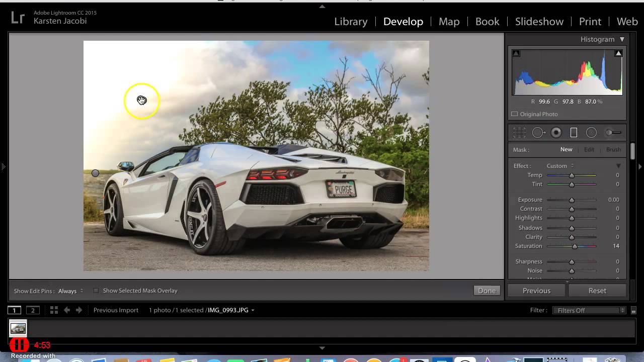Select the graduated filter edit pin
The width and height of the screenshot is (644, 362).
pos(95,173)
